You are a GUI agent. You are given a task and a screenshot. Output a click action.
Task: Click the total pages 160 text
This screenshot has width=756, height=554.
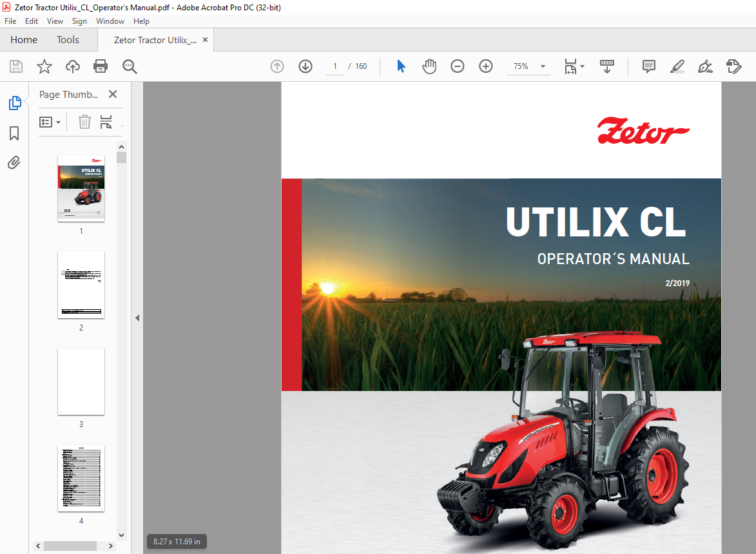pyautogui.click(x=361, y=66)
